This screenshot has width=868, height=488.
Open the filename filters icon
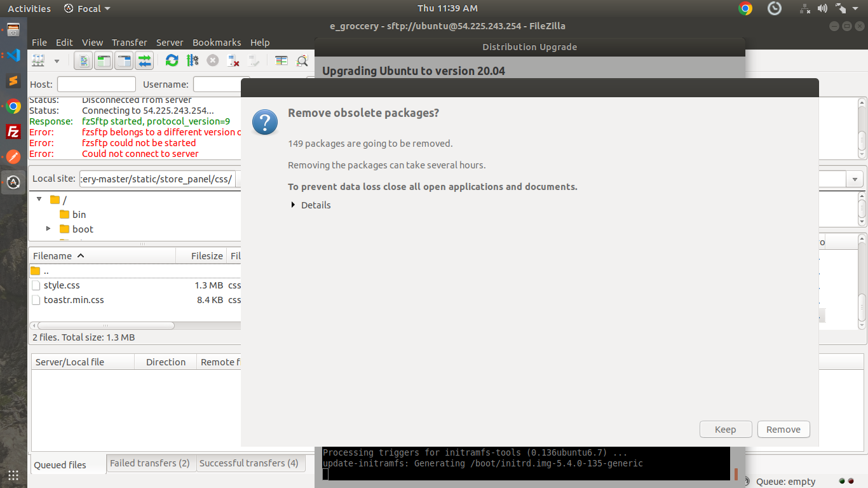click(281, 61)
